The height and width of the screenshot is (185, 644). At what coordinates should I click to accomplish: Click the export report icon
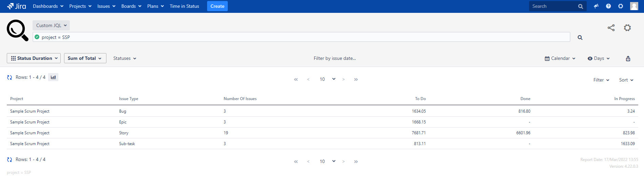pyautogui.click(x=628, y=59)
